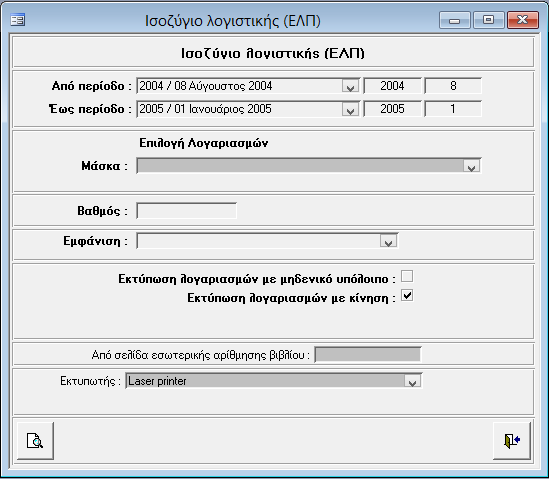This screenshot has width=549, height=479.
Task: Open the Μάσκα dropdown list
Action: (471, 166)
